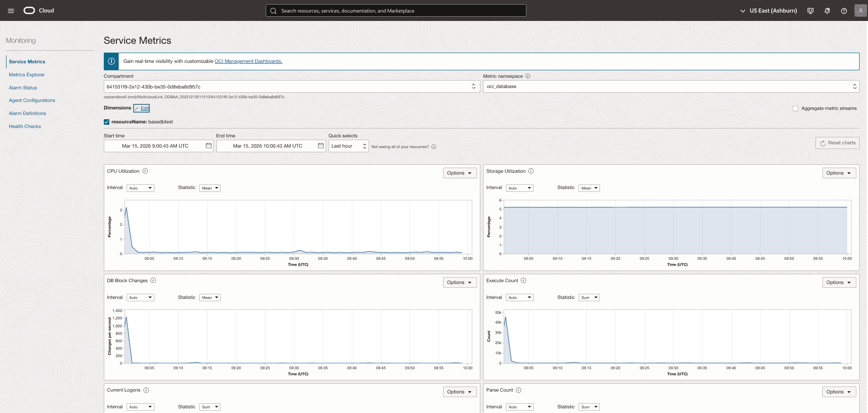The width and height of the screenshot is (868, 413).
Task: Open DB Block Changes Statistic dropdown
Action: coord(210,298)
